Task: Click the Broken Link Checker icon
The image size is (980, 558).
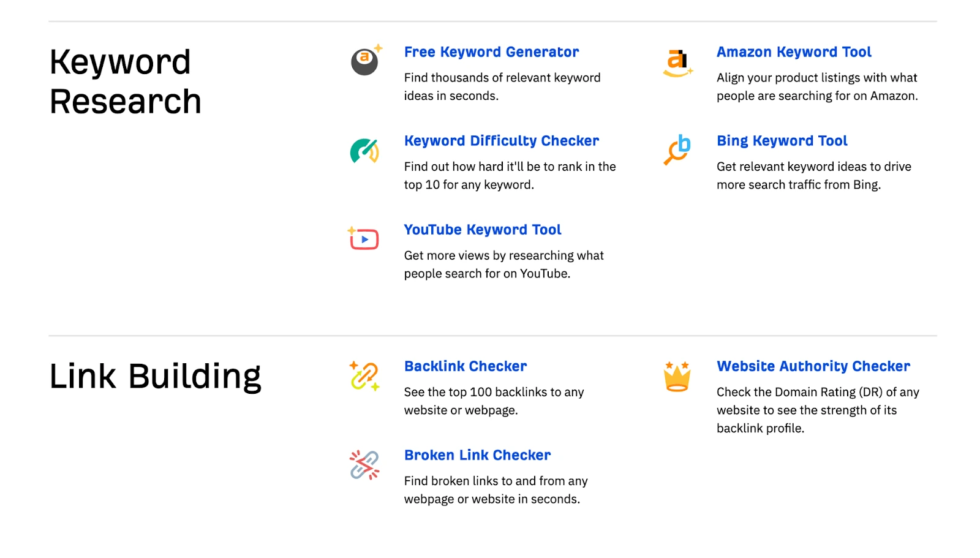Action: point(363,465)
